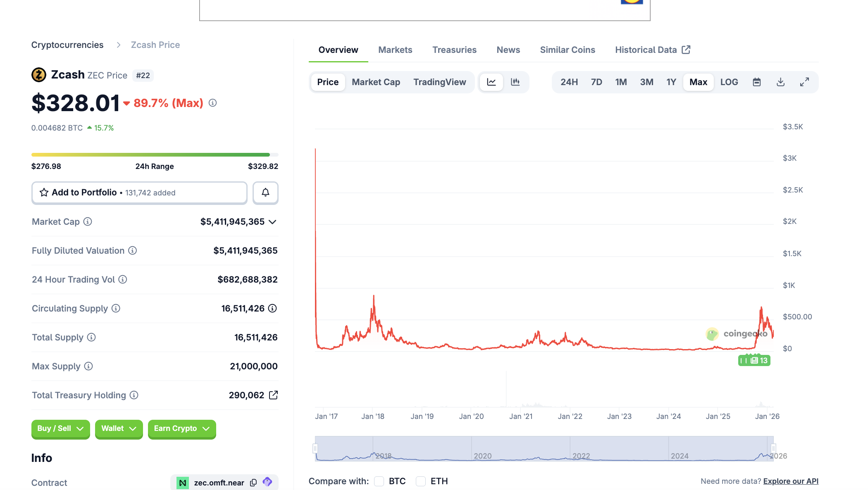Open Total Treasury Holding external link icon
This screenshot has width=868, height=490.
coord(273,395)
